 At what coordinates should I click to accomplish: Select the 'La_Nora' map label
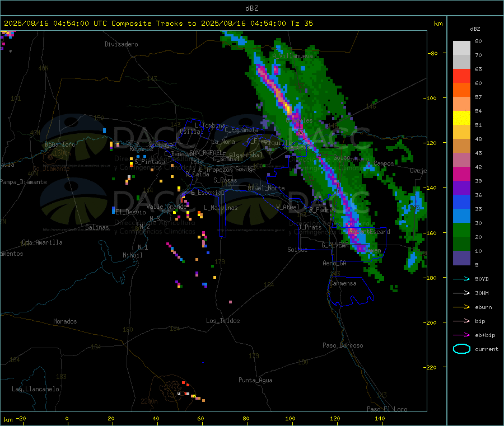point(223,142)
